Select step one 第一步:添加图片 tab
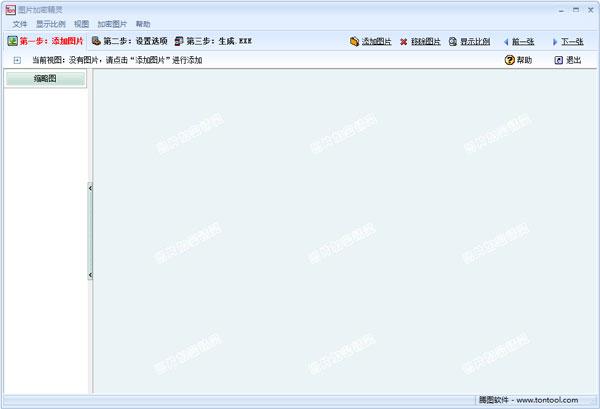Image resolution: width=600 pixels, height=409 pixels. (x=46, y=41)
